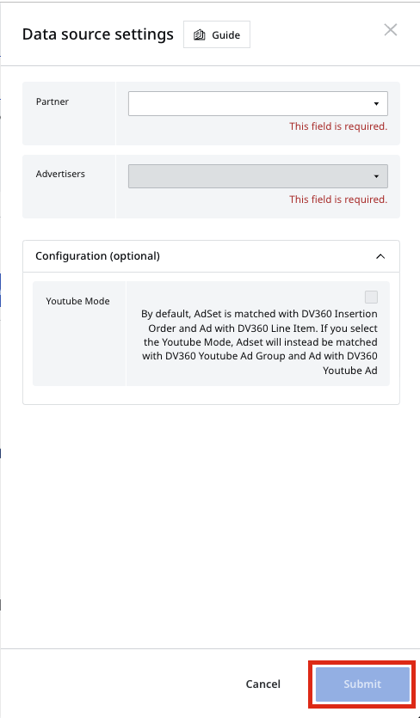Click the up chevron in Configuration panel
Screen dimensions: 420x718
(380, 256)
